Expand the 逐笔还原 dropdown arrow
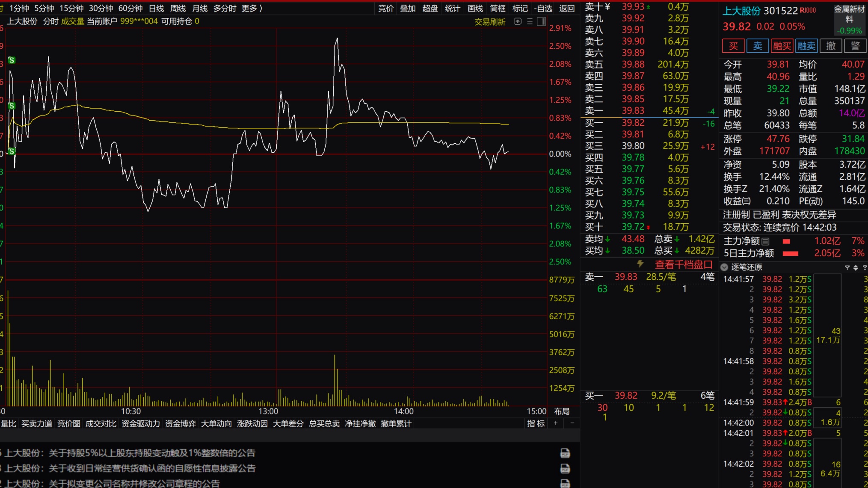The height and width of the screenshot is (488, 868). (724, 267)
